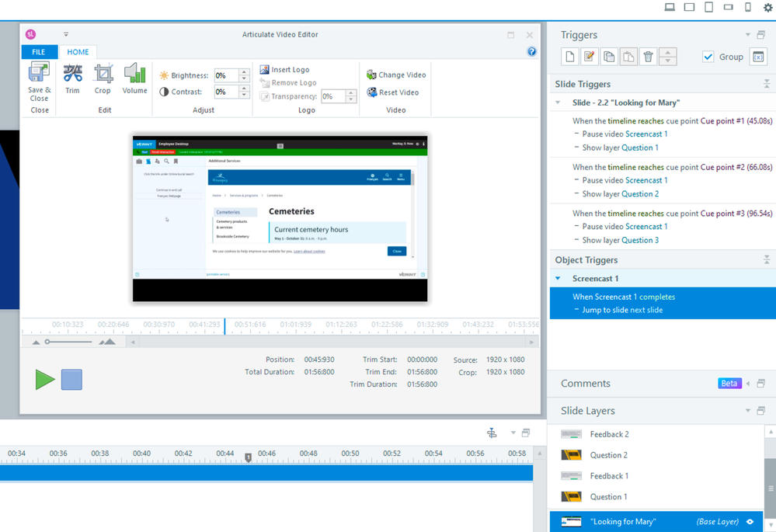
Task: Click the timeline scroll right arrow
Action: coord(531,342)
